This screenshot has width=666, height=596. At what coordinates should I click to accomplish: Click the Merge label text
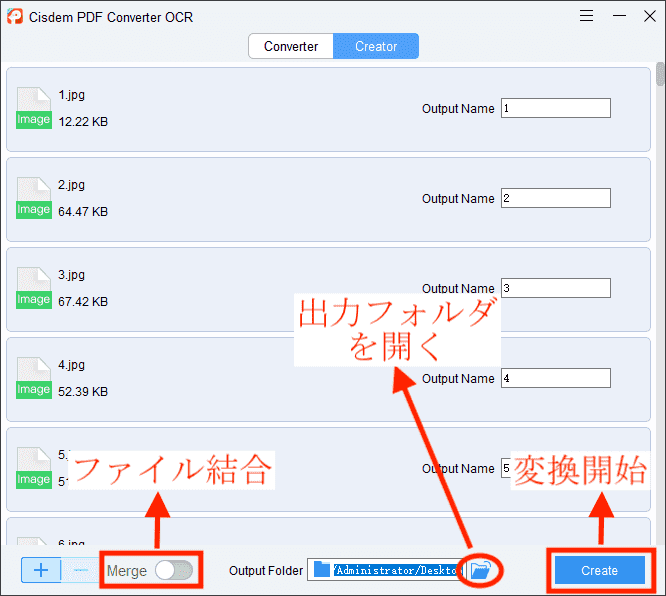[127, 571]
